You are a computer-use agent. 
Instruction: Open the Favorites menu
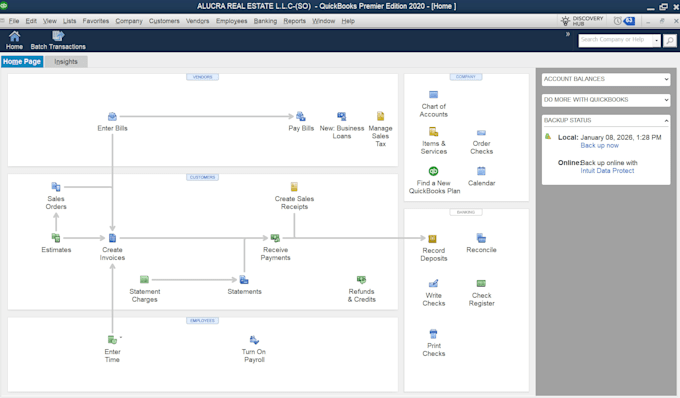pyautogui.click(x=96, y=21)
